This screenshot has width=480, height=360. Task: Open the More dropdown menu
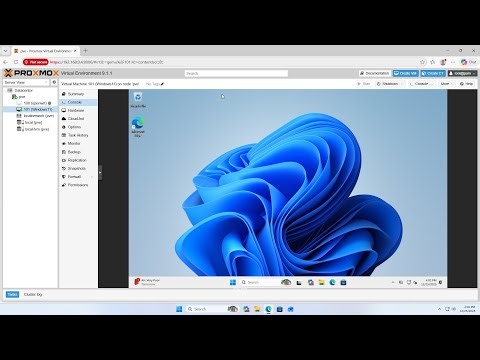click(447, 84)
